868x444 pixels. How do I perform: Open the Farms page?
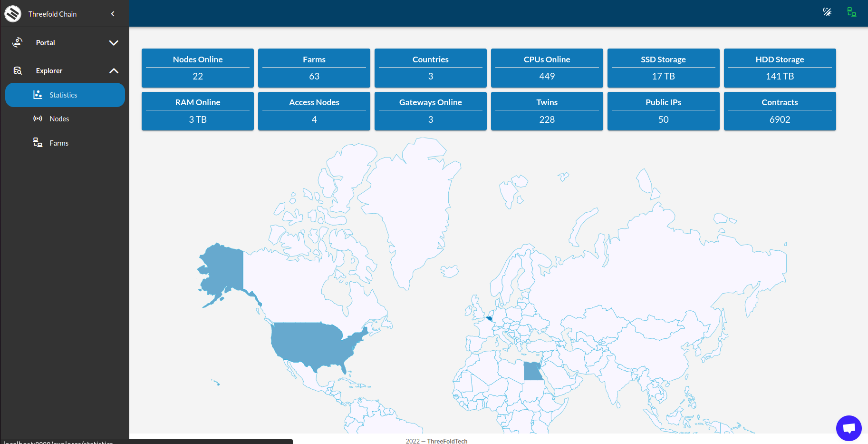click(59, 143)
